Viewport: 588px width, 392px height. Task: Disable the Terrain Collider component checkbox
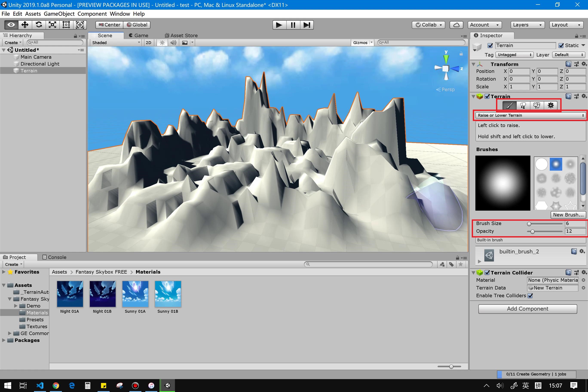(x=487, y=273)
